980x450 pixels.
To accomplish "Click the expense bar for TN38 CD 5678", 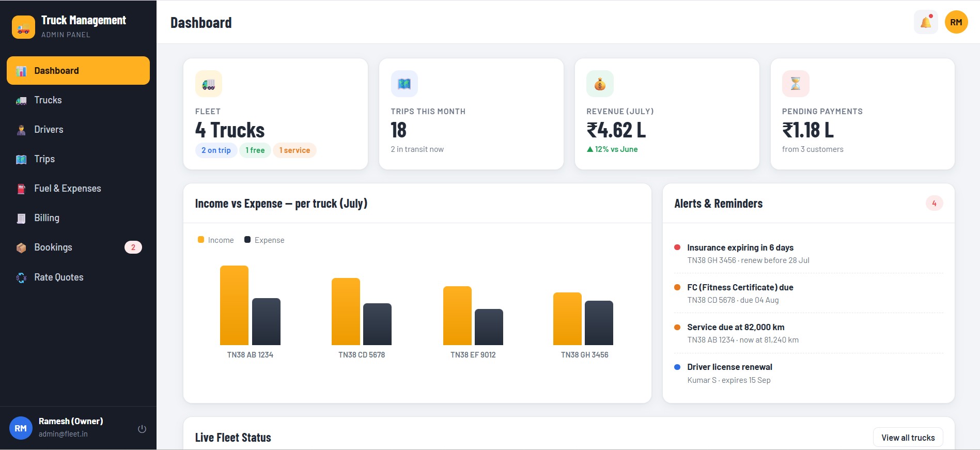I will (x=377, y=324).
